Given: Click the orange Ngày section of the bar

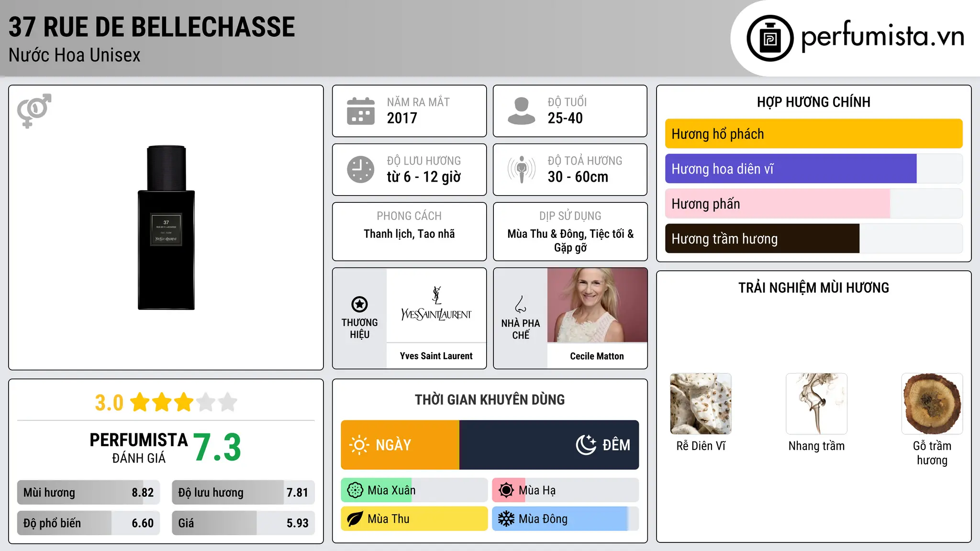Looking at the screenshot, I should tap(400, 445).
